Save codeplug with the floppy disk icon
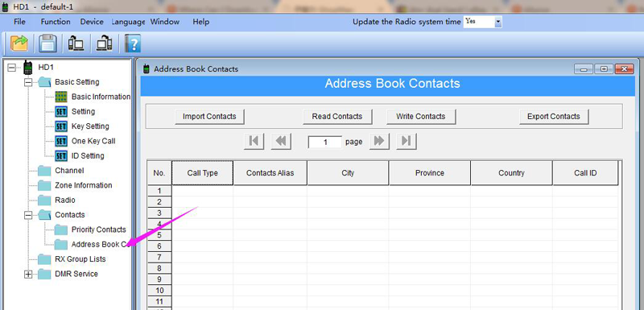This screenshot has width=644, height=310. pyautogui.click(x=47, y=43)
